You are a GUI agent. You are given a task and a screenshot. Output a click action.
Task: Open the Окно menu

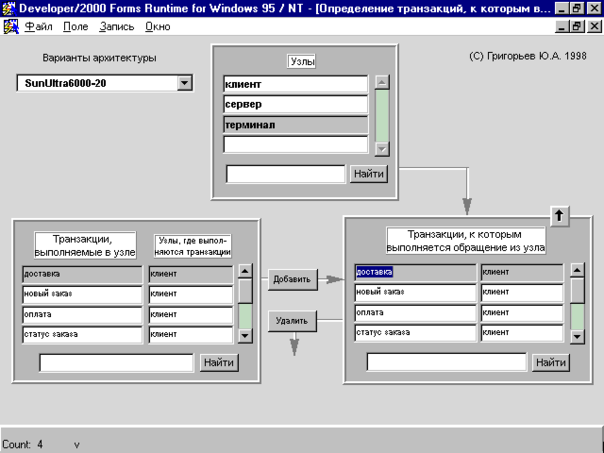click(x=158, y=27)
